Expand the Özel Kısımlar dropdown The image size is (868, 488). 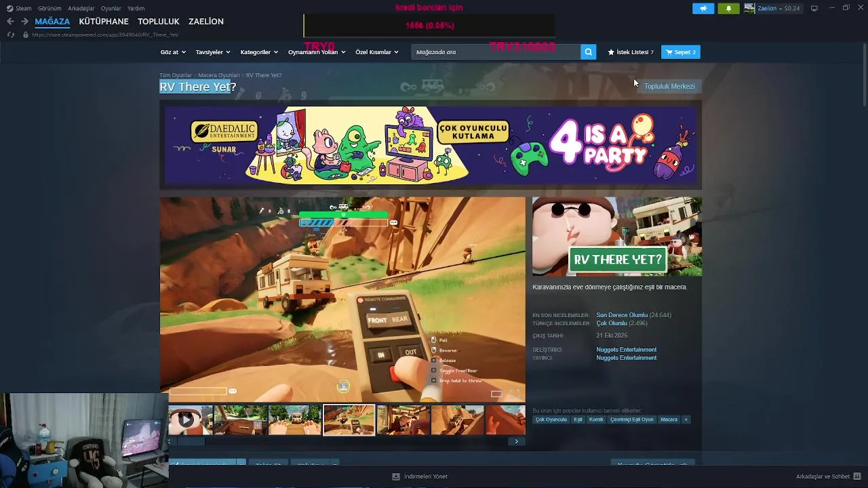tap(377, 52)
